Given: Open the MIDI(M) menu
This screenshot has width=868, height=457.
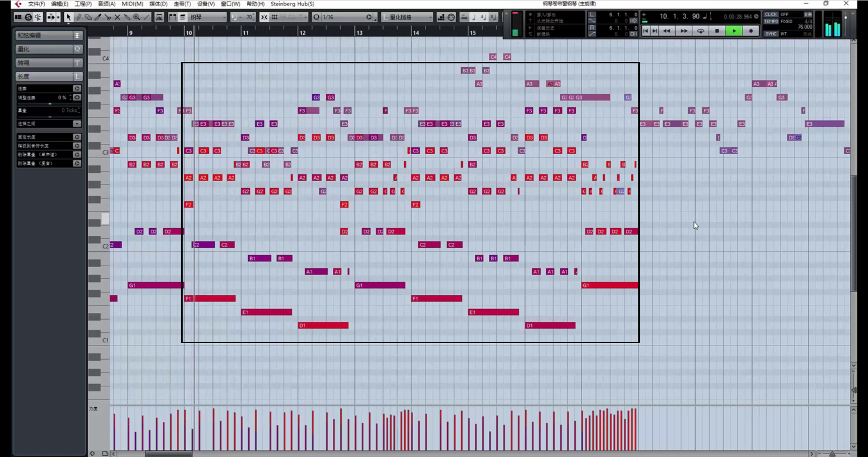Looking at the screenshot, I should (x=132, y=4).
